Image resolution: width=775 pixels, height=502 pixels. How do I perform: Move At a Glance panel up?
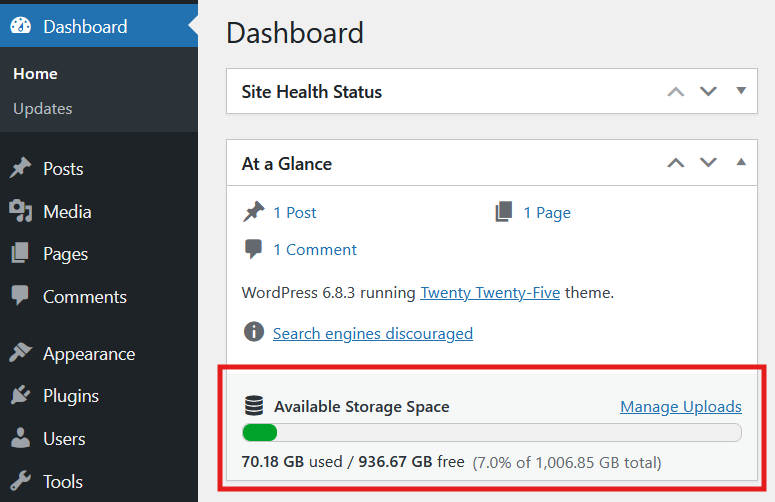tap(676, 163)
